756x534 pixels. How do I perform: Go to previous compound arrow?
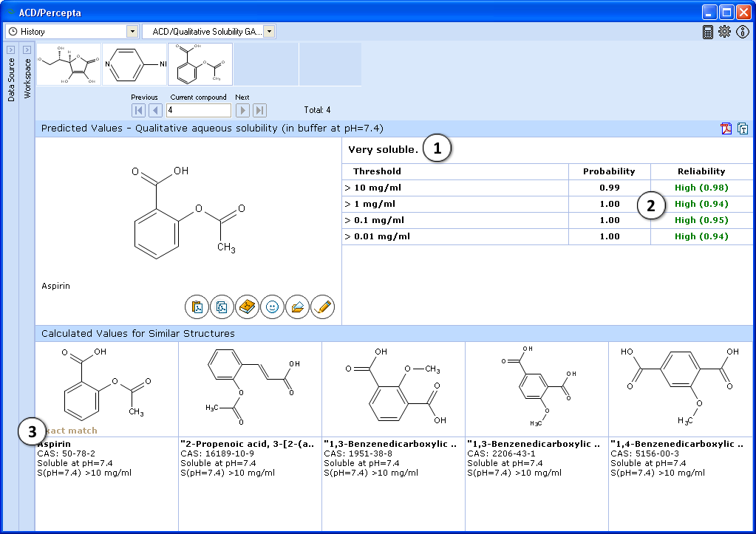[155, 110]
